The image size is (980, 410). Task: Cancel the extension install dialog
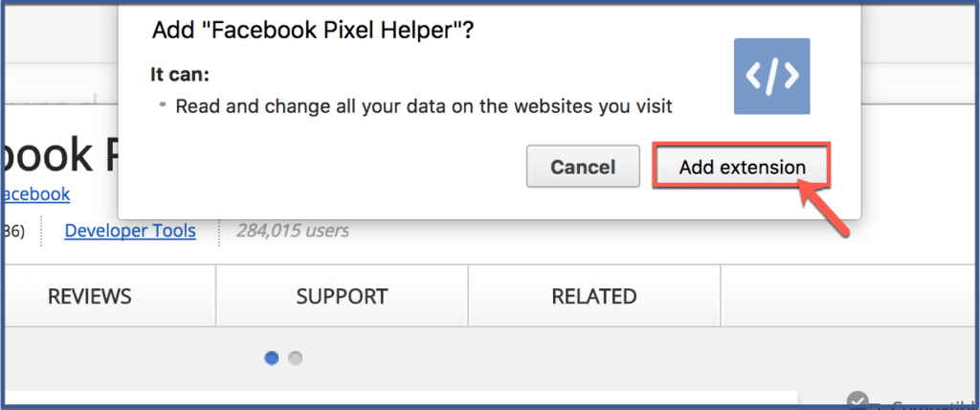(x=583, y=167)
